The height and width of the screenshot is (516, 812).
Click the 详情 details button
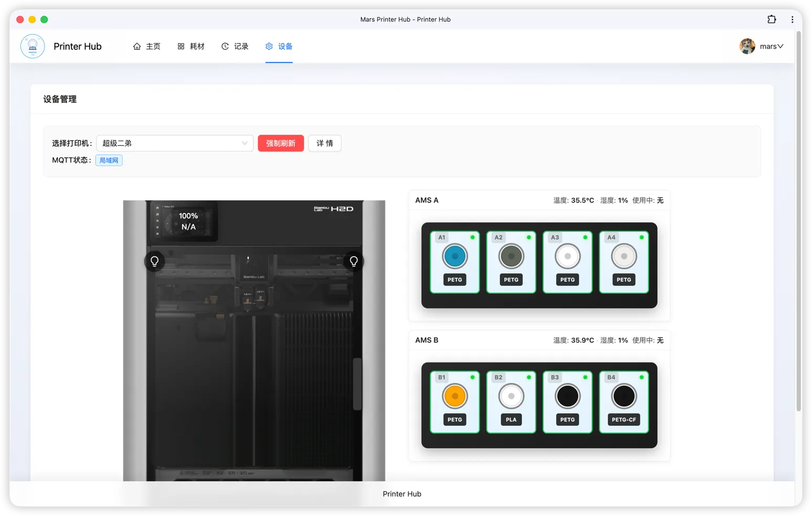click(x=325, y=143)
